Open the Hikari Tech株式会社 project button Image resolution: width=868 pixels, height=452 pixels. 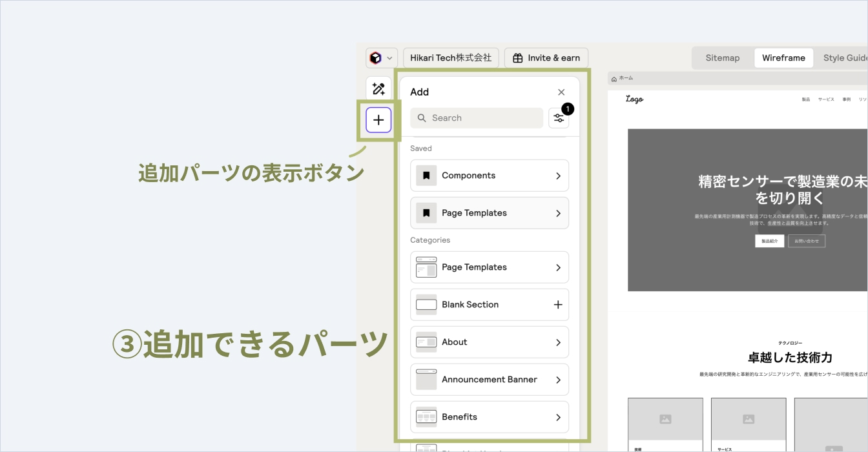[451, 58]
